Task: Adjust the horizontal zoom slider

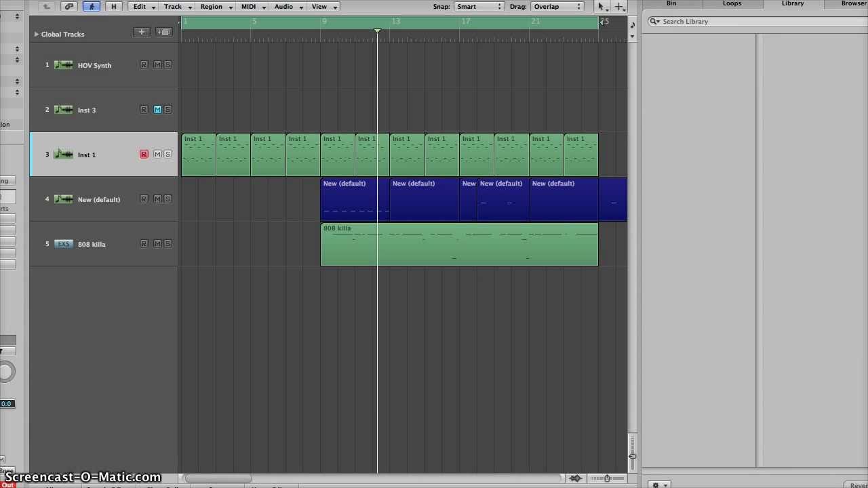Action: tap(606, 479)
